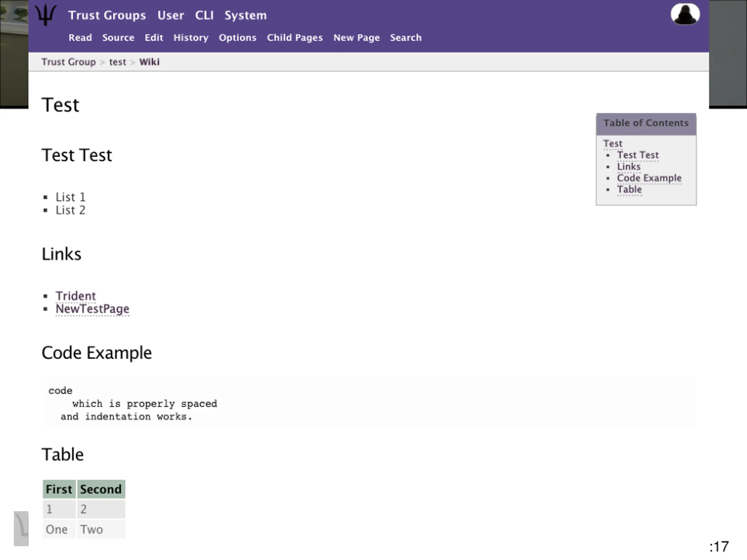The height and width of the screenshot is (560, 747).
Task: Open the wiki Search
Action: (406, 37)
